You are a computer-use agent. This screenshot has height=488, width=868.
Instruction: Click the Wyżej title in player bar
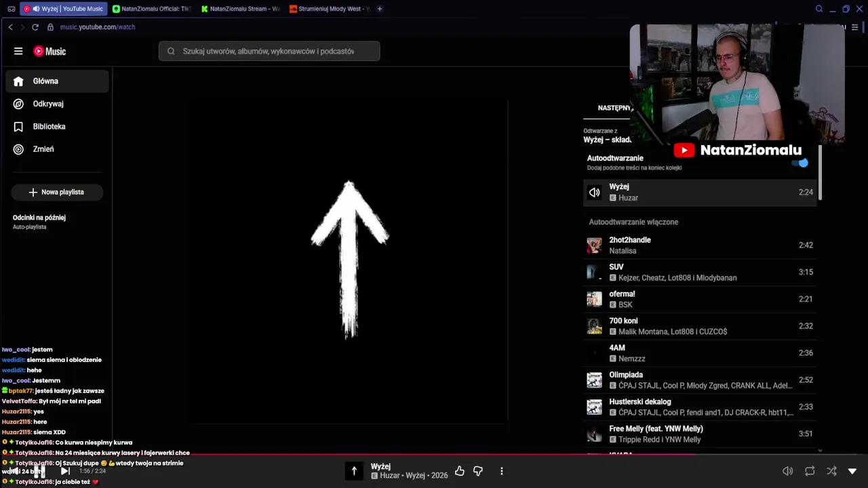(380, 466)
